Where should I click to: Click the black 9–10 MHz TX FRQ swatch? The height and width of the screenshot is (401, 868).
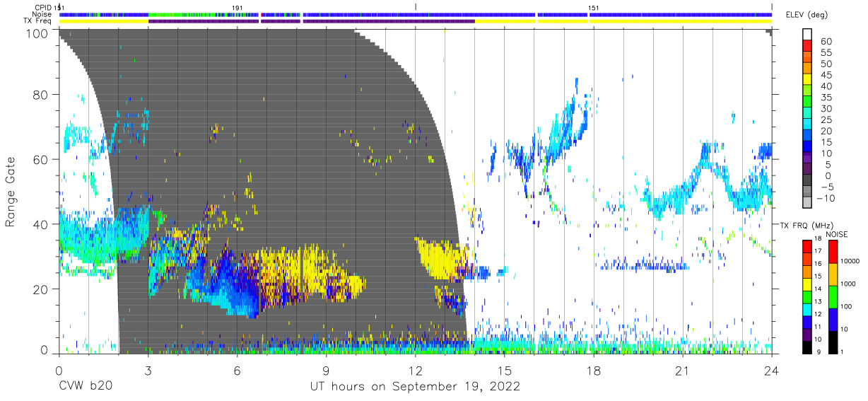click(809, 347)
